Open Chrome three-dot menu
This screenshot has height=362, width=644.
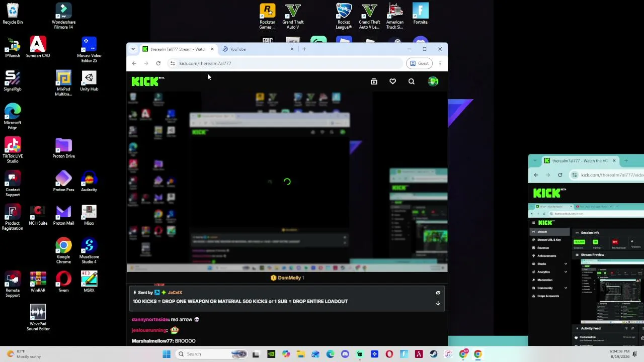click(440, 63)
